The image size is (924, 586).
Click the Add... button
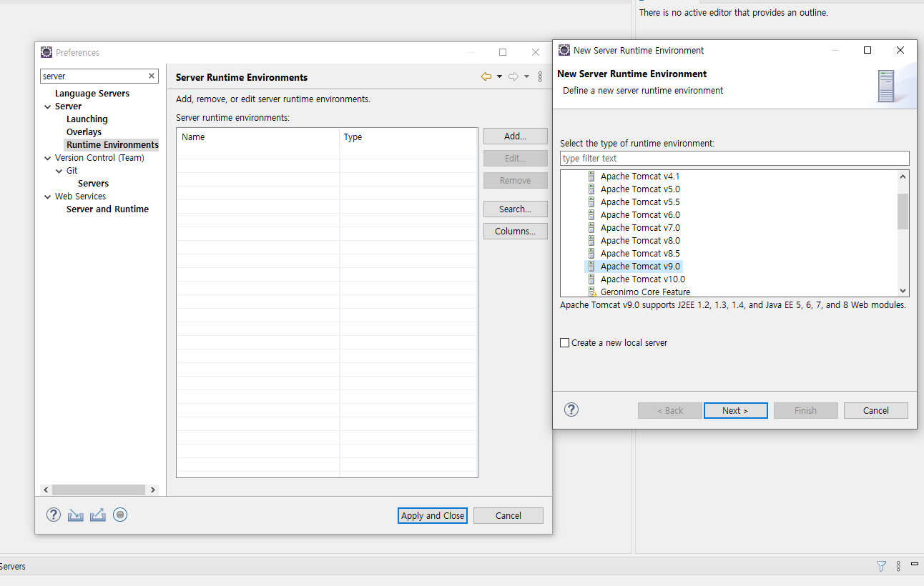click(x=516, y=136)
